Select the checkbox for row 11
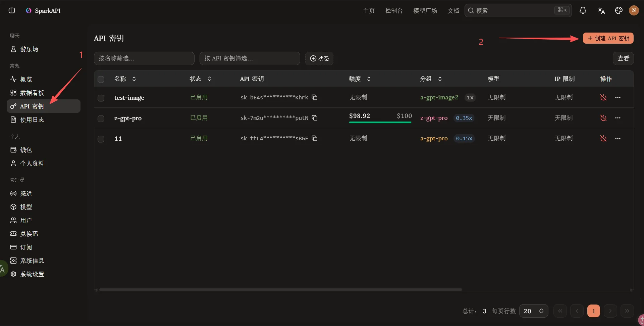The height and width of the screenshot is (326, 644). pos(101,139)
